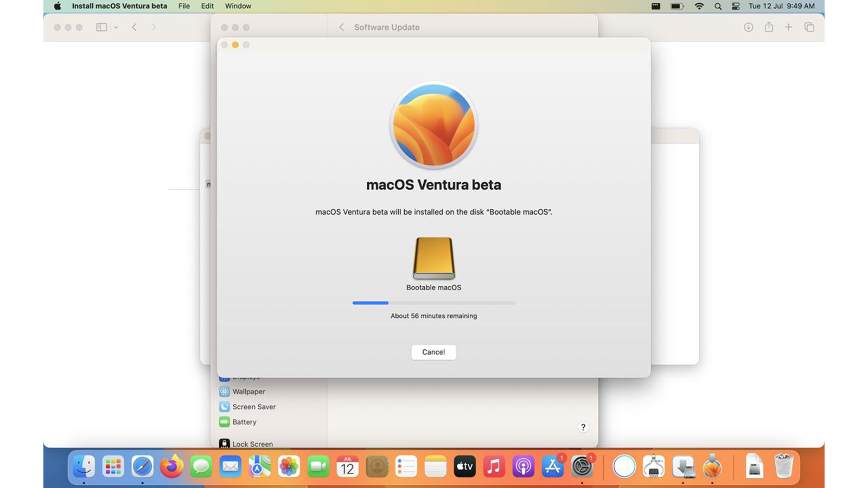Open Finder from the Dock
The width and height of the screenshot is (868, 488).
coord(84,466)
